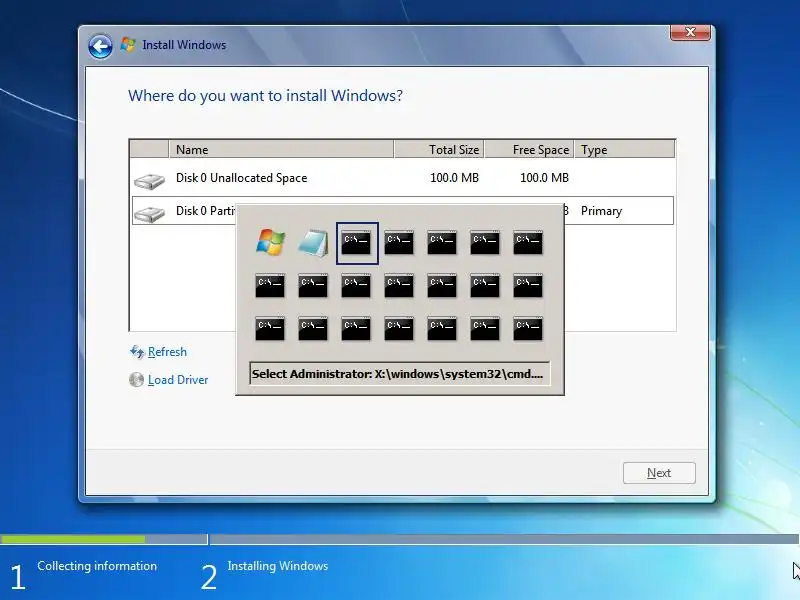Viewport: 800px width, 600px height.
Task: Click the Installing Windows step label
Action: pos(278,566)
